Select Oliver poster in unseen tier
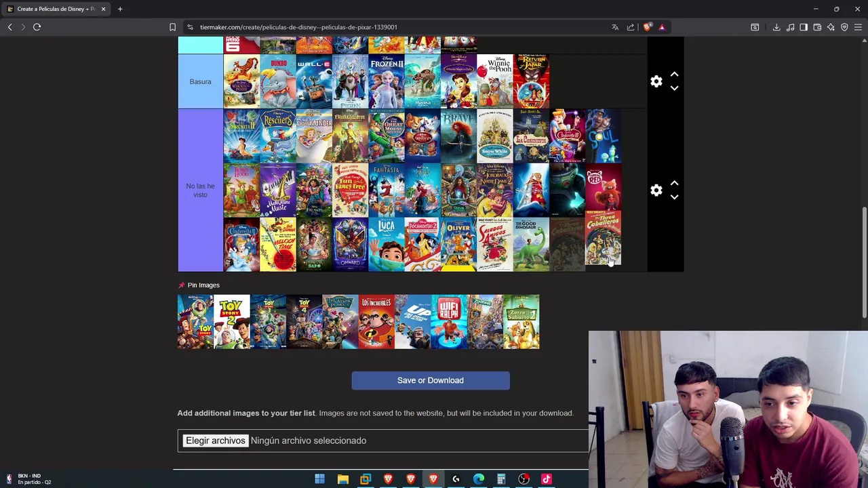 pos(459,244)
